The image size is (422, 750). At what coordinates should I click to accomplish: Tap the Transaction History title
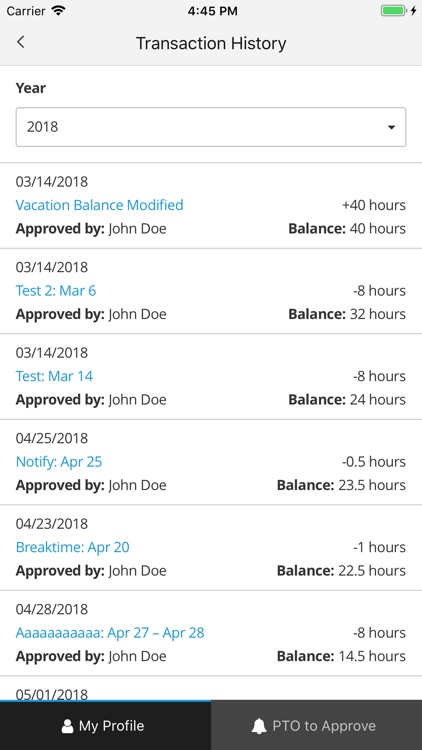pyautogui.click(x=211, y=43)
